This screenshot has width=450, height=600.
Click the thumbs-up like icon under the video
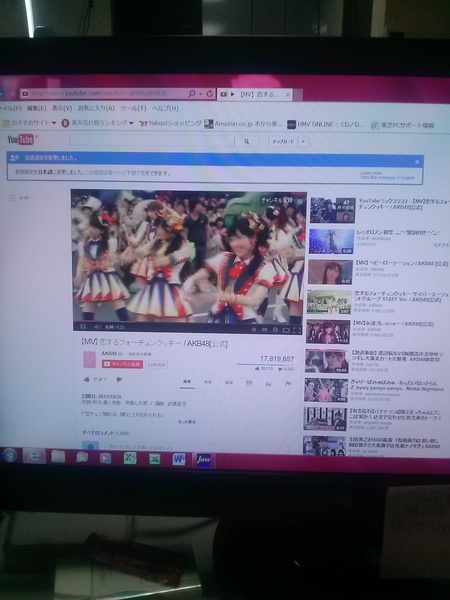(x=87, y=379)
